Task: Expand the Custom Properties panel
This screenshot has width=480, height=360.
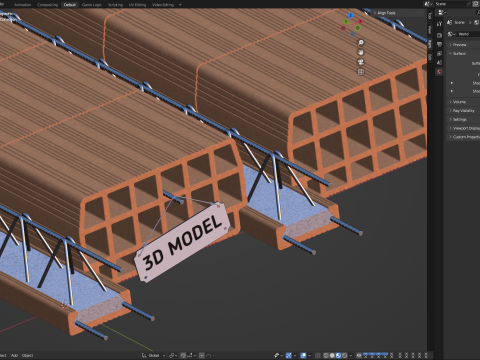Action: [x=463, y=137]
